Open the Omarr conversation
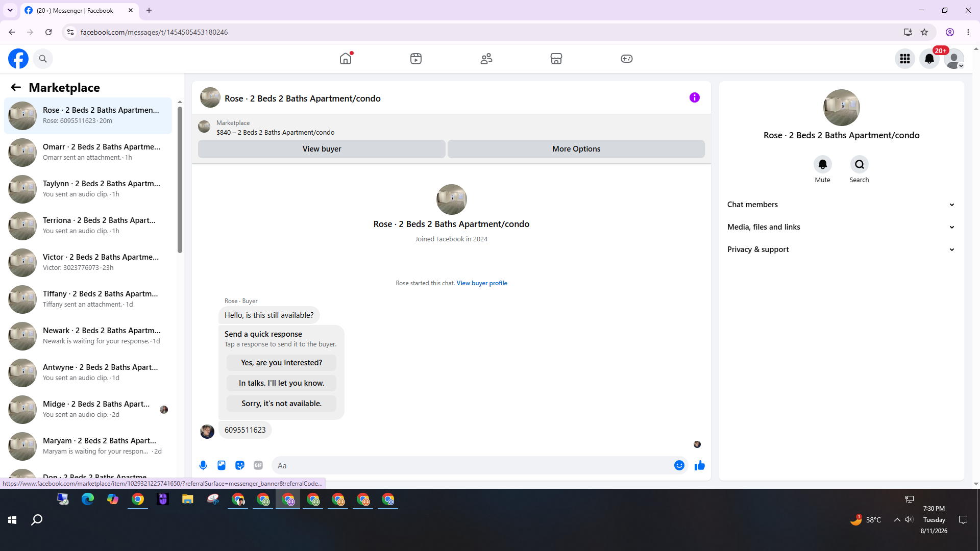Image resolution: width=980 pixels, height=551 pixels. click(x=88, y=153)
